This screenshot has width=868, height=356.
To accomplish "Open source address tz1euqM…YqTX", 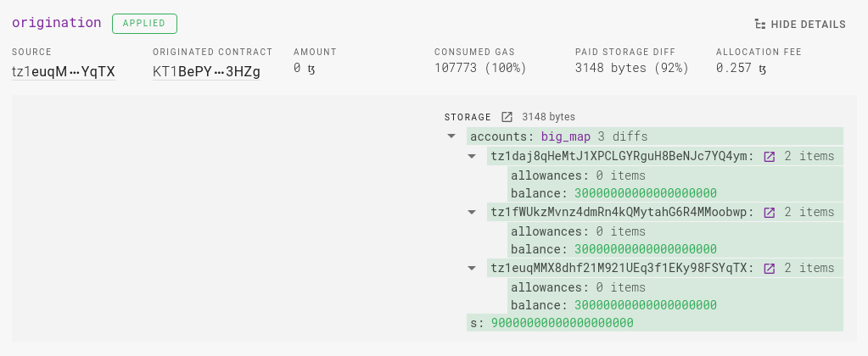I will (63, 72).
